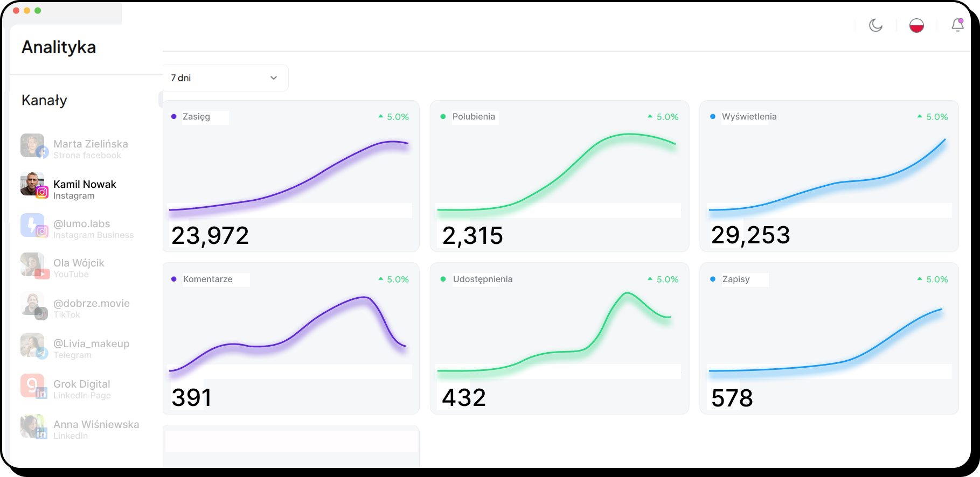Click Zapisy value 578
This screenshot has height=477, width=980.
(x=732, y=398)
